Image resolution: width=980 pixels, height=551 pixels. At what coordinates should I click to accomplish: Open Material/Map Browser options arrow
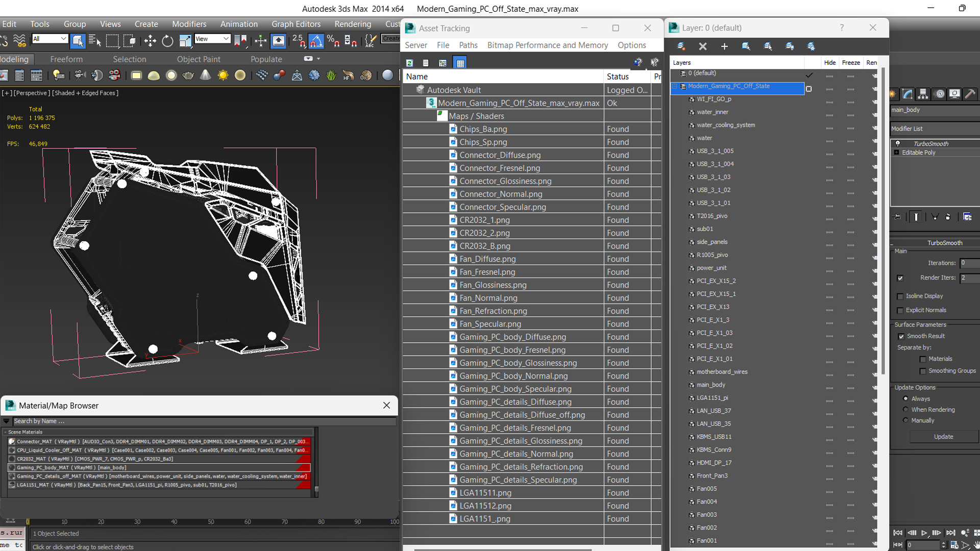click(6, 421)
